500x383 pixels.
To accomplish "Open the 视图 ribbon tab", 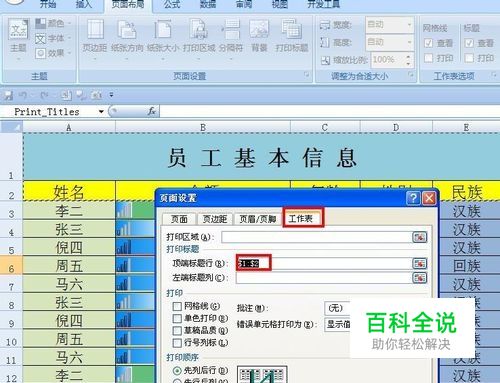I will [280, 4].
